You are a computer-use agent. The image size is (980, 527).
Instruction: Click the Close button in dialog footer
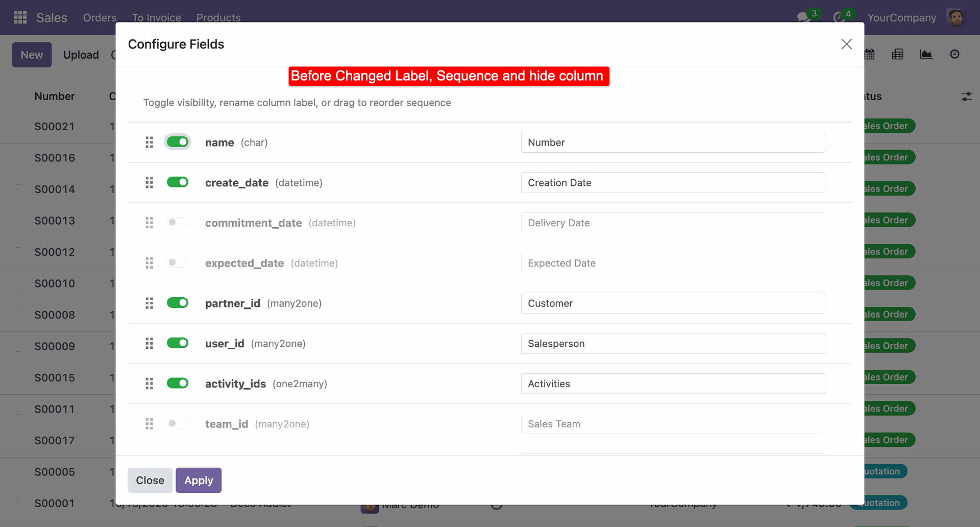(x=150, y=480)
